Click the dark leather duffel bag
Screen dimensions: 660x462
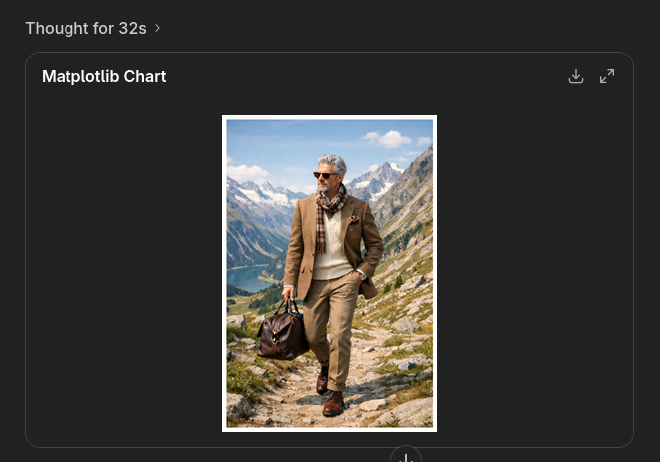(x=282, y=332)
